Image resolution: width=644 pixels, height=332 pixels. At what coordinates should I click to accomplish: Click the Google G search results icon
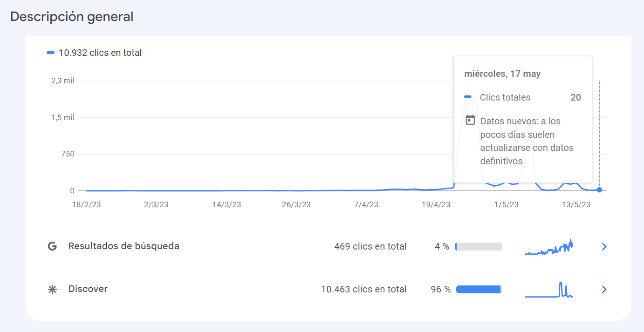coord(52,246)
